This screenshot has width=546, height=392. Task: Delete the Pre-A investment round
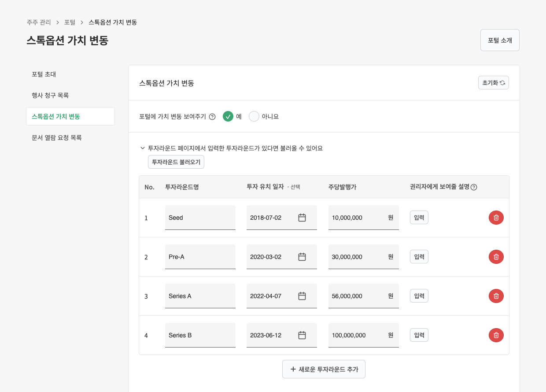pyautogui.click(x=496, y=257)
